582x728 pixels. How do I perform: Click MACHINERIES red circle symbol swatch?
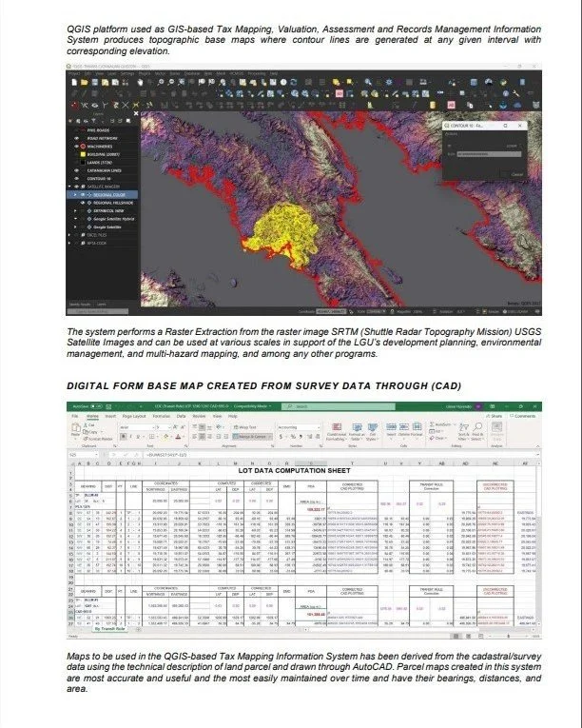[83, 147]
